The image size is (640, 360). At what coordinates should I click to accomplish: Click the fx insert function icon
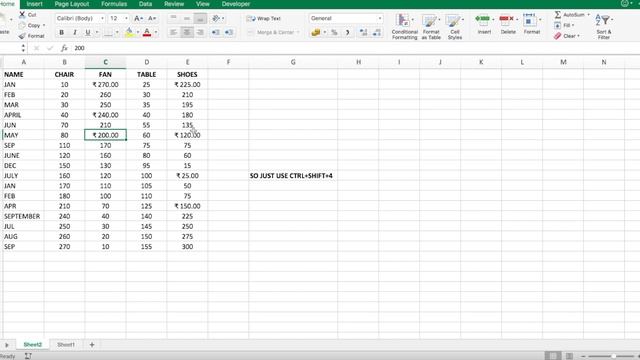pos(64,48)
